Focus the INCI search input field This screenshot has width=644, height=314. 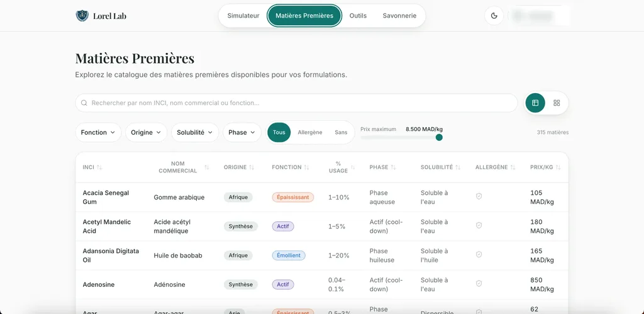296,103
